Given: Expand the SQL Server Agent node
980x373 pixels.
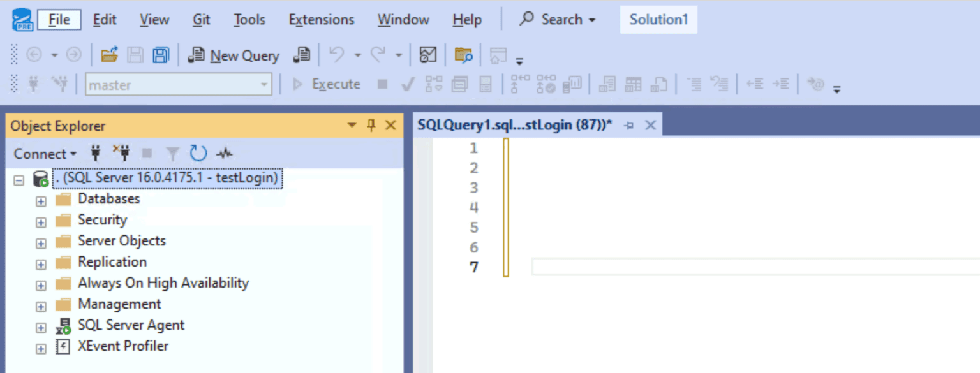Looking at the screenshot, I should [41, 328].
